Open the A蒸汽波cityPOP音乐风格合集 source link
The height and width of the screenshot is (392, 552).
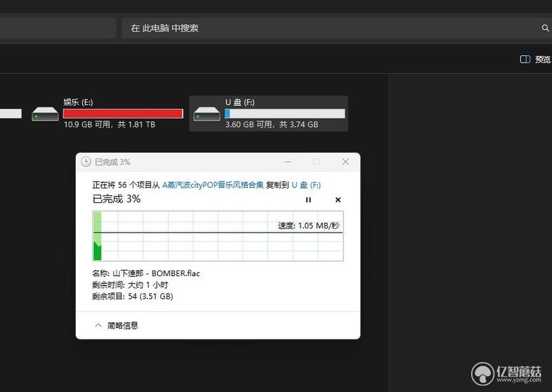(213, 185)
